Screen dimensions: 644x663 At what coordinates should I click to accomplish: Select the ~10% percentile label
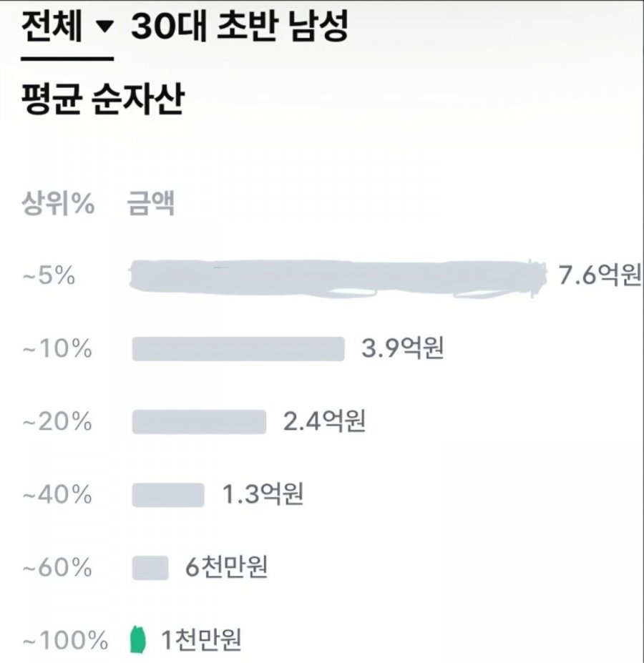[x=57, y=349]
